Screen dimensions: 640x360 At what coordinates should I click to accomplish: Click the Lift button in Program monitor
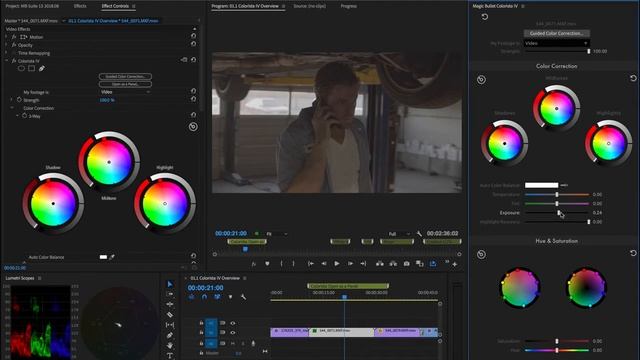point(380,264)
